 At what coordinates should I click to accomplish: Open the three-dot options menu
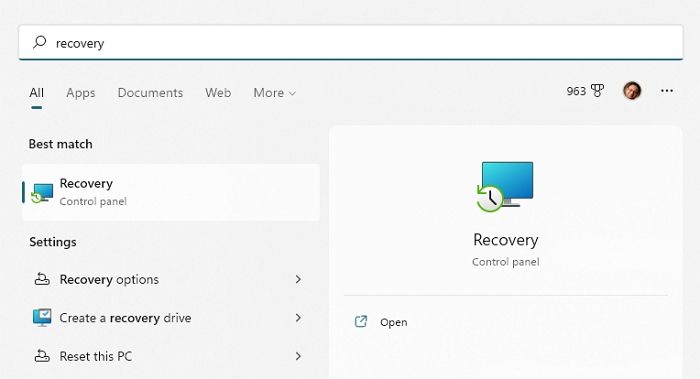pos(667,91)
